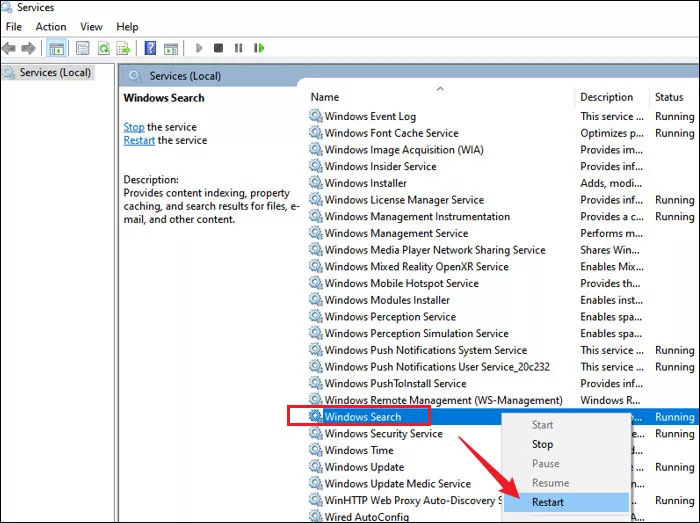This screenshot has width=700, height=523.
Task: Click the Forward arrow toolbar icon
Action: [x=29, y=48]
